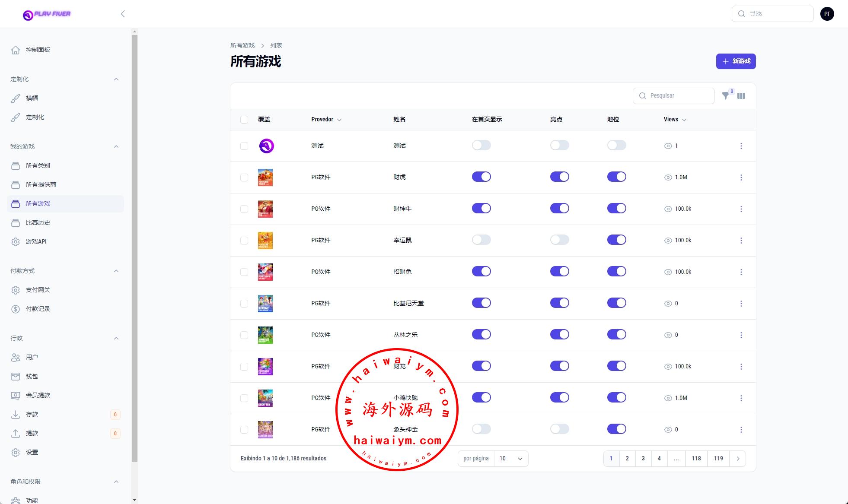The height and width of the screenshot is (504, 848).
Task: Open 游戏API settings in sidebar
Action: (x=36, y=241)
